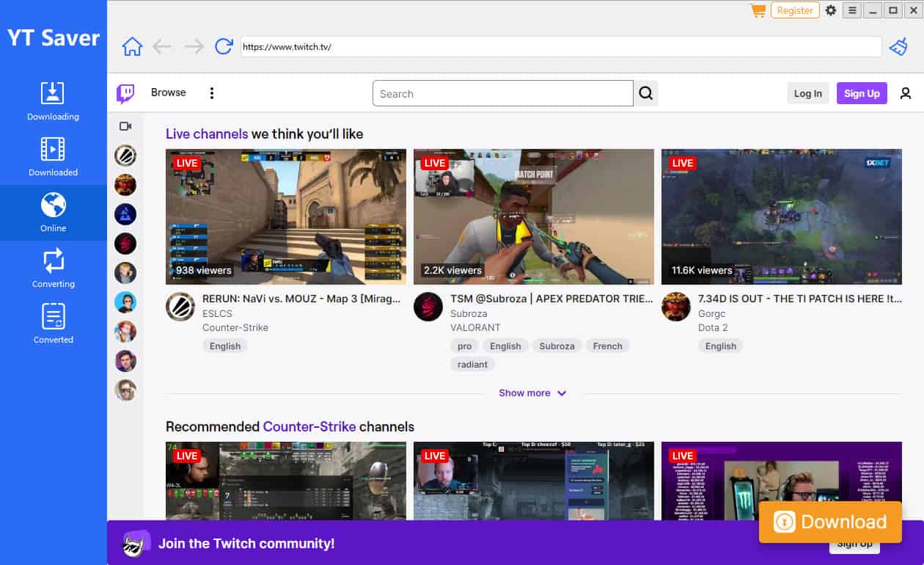Open the Downloading section in sidebar
924x565 pixels.
(53, 101)
